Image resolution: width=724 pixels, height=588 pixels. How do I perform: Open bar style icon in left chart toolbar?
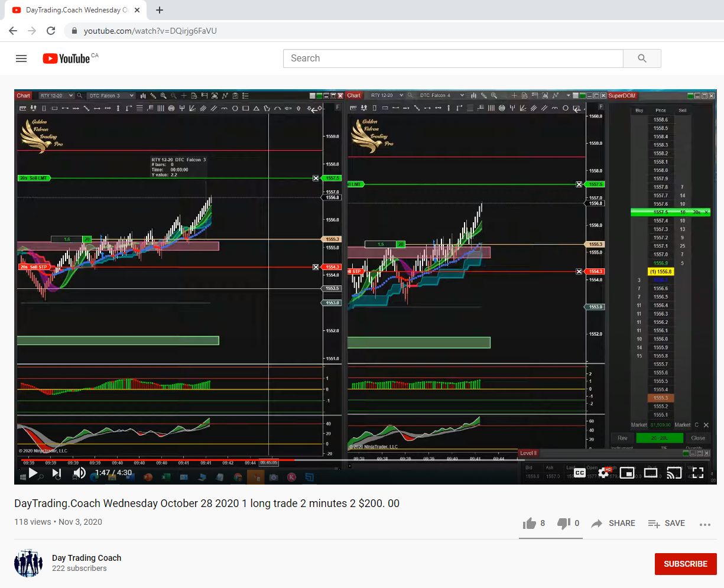click(x=143, y=95)
